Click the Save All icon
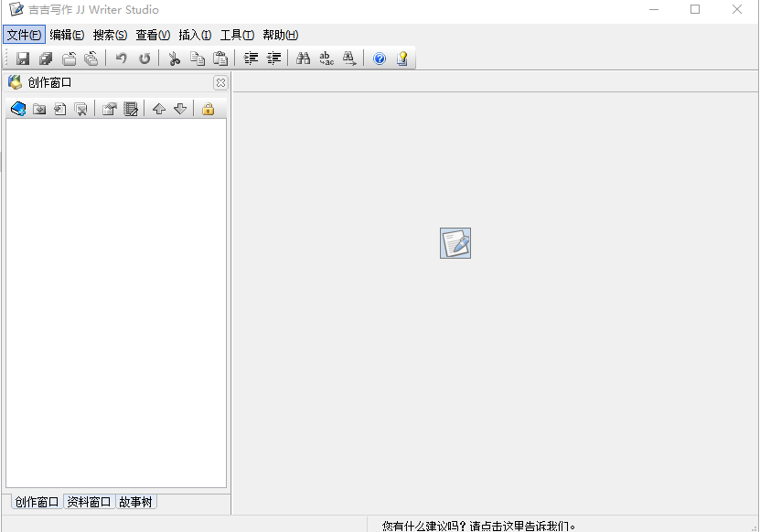The width and height of the screenshot is (760, 532). [x=46, y=59]
